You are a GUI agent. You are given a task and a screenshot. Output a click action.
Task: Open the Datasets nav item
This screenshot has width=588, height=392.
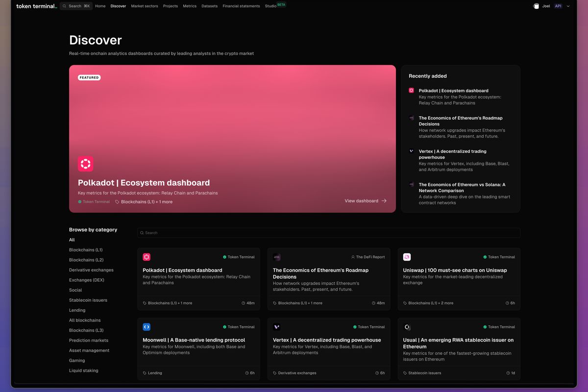click(210, 6)
